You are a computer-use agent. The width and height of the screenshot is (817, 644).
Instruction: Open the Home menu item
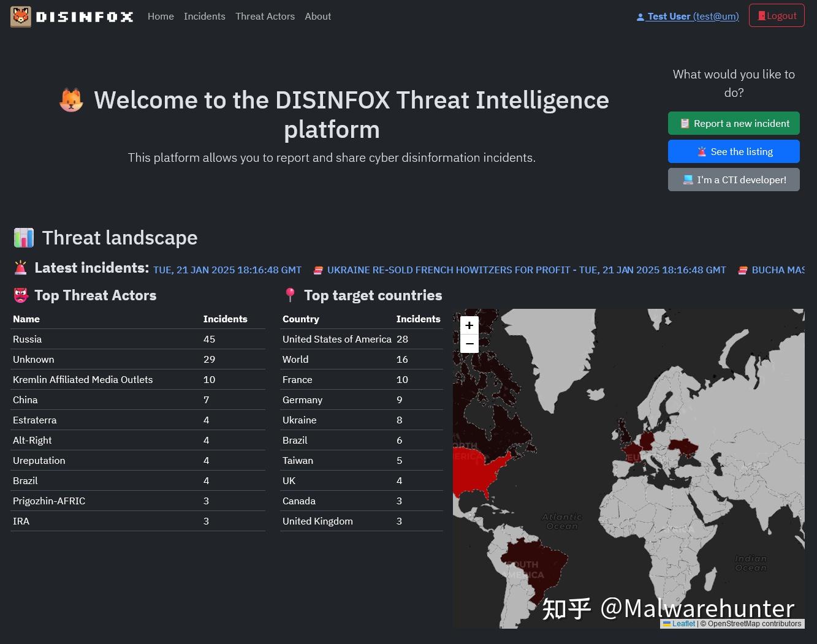coord(161,17)
